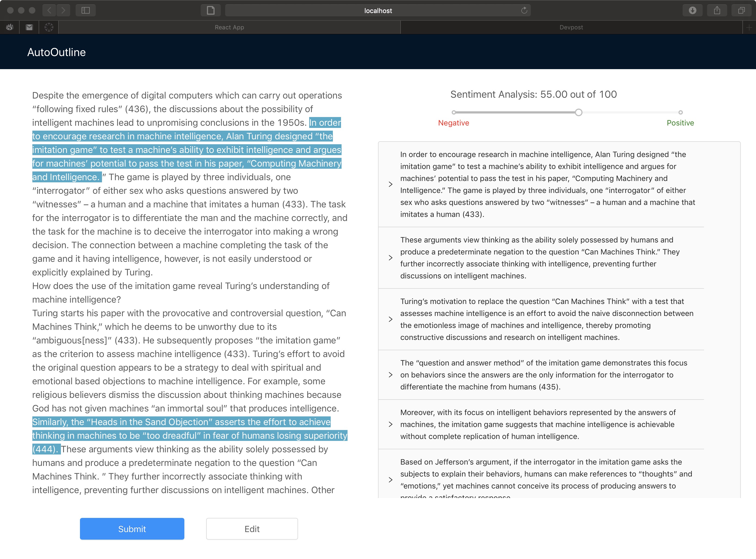
Task: Select the React App tab
Action: pos(229,27)
